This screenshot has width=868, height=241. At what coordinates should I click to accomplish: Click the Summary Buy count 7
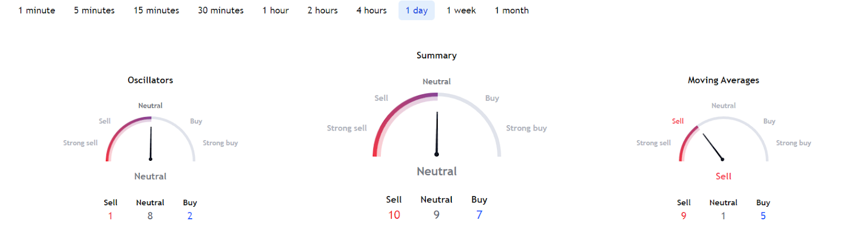click(479, 215)
